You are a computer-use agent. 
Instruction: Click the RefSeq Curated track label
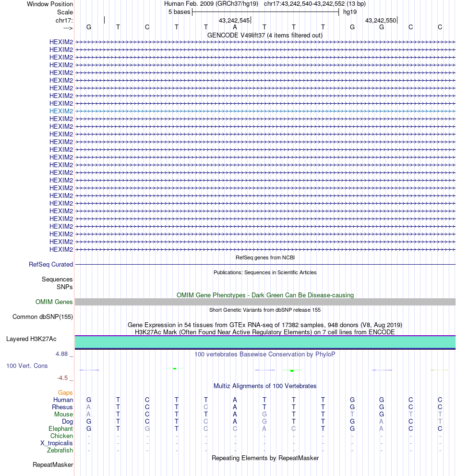click(51, 264)
